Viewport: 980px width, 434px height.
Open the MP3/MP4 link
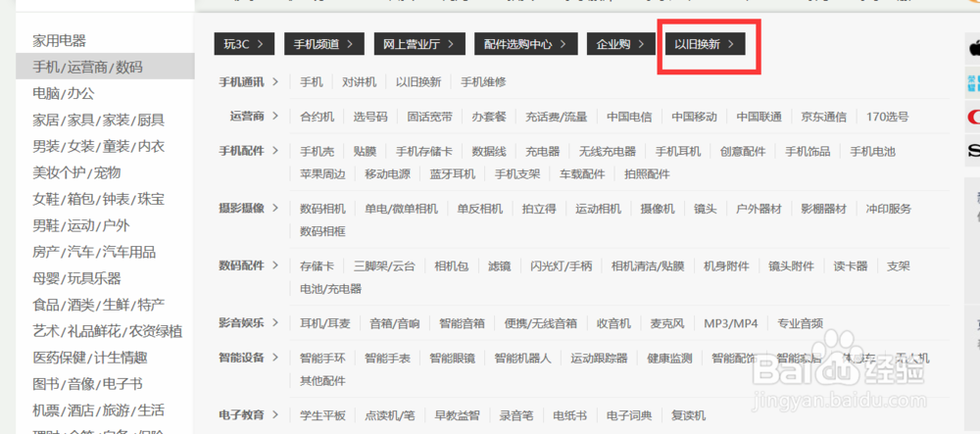click(731, 323)
